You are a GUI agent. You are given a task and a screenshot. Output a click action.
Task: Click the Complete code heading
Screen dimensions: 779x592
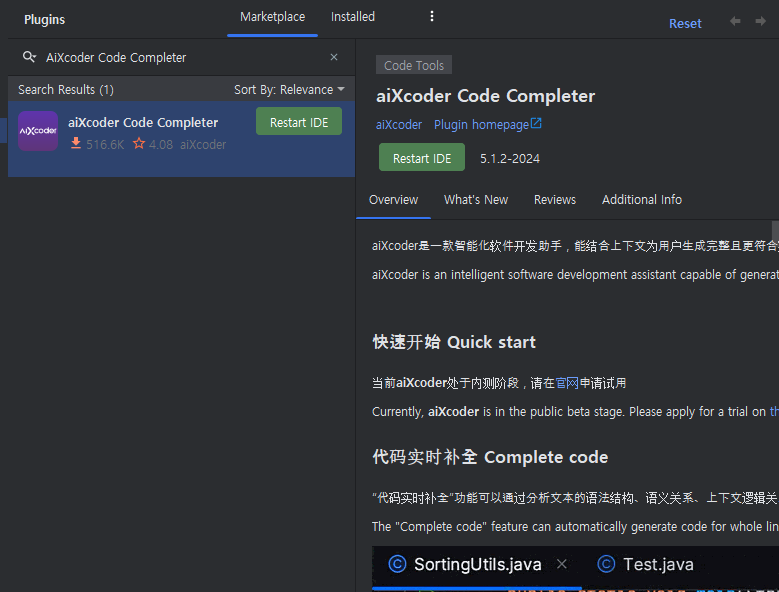pyautogui.click(x=490, y=457)
